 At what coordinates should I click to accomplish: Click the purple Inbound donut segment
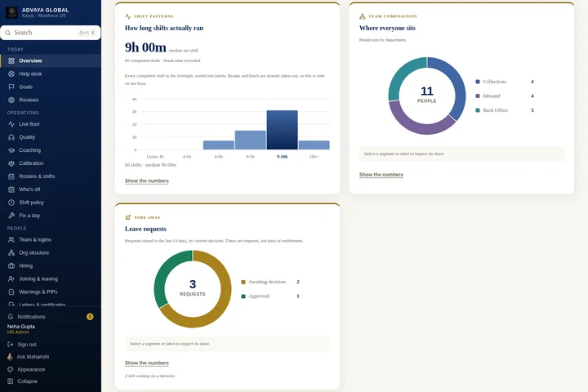coord(416,127)
